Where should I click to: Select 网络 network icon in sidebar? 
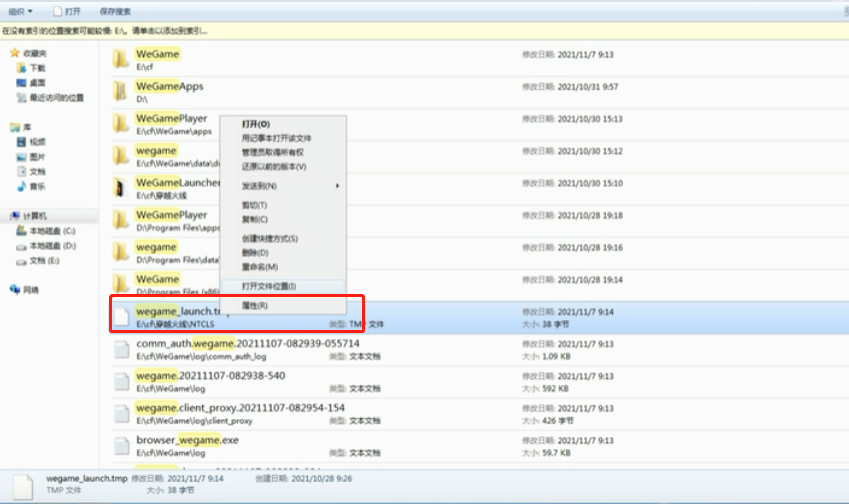(x=15, y=290)
